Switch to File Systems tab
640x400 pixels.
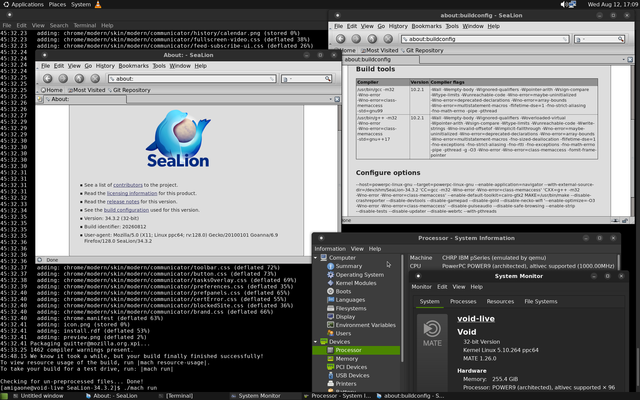point(540,302)
